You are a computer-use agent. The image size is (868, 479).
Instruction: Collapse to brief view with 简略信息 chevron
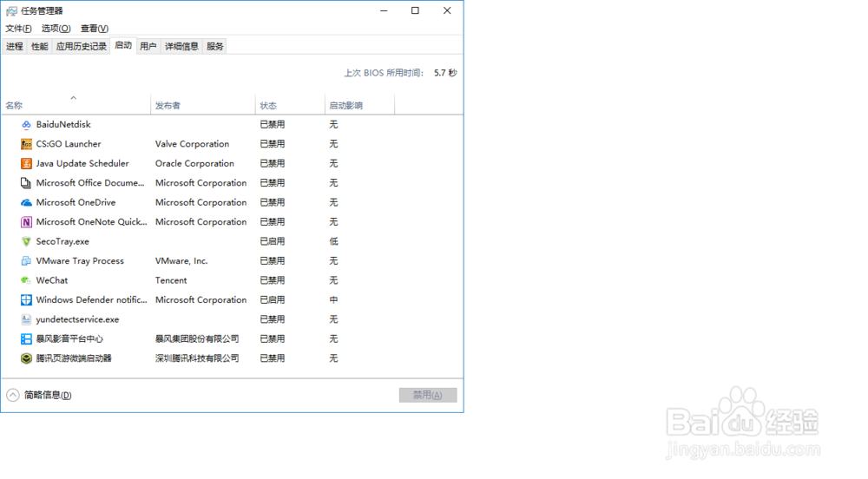click(13, 395)
